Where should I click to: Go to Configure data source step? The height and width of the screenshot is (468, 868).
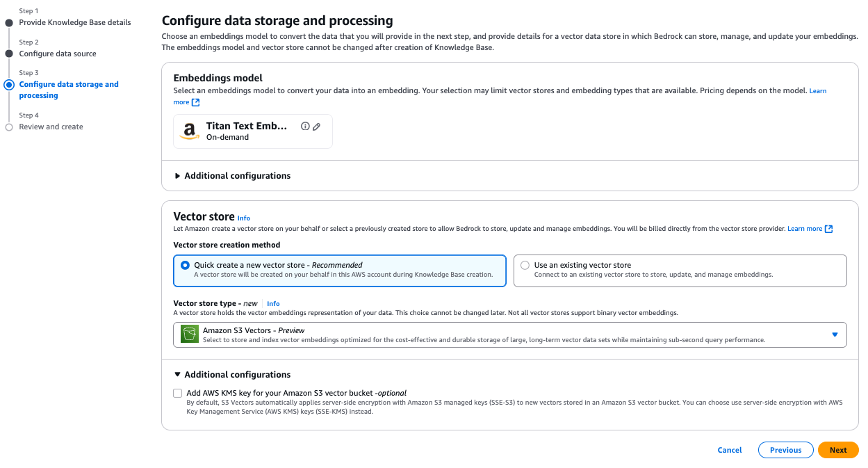tap(58, 54)
